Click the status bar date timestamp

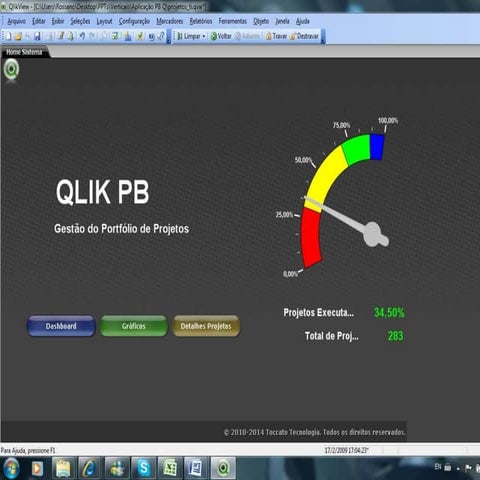point(347,451)
